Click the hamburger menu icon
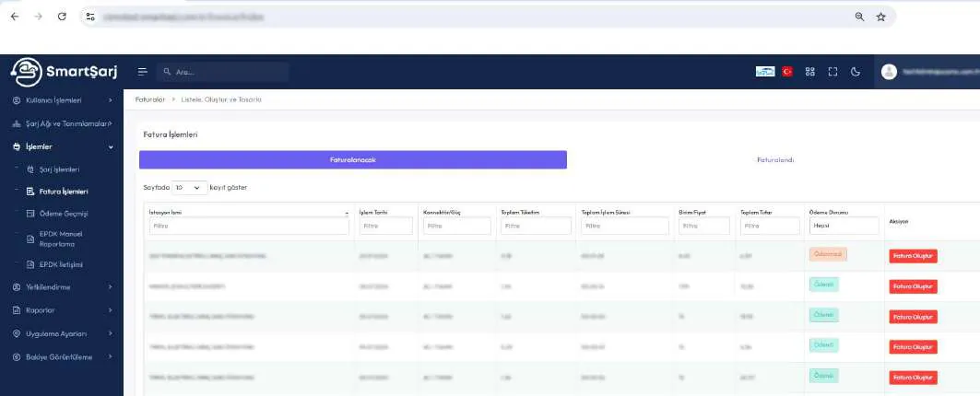The height and width of the screenshot is (396, 980). pyautogui.click(x=143, y=72)
